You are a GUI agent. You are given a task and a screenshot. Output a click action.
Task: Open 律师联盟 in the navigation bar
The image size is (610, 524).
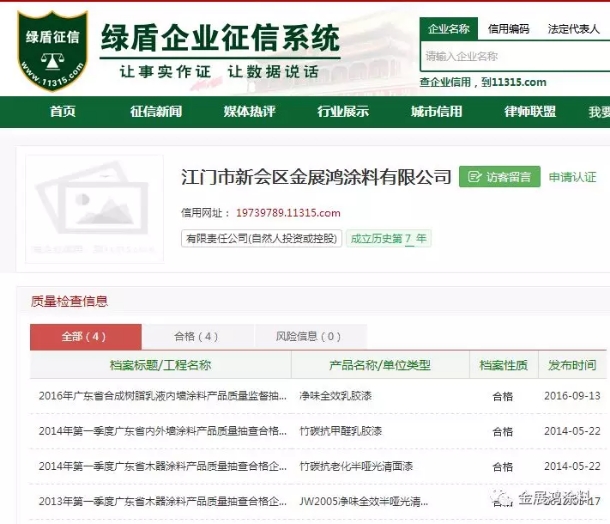tap(530, 112)
